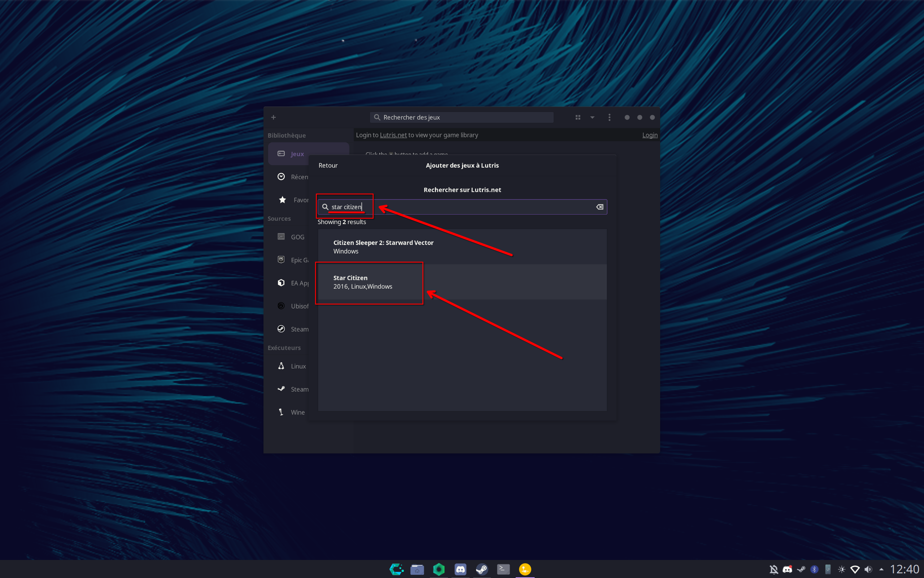This screenshot has width=924, height=578.
Task: Click the KDE Connect device tray icon
Action: click(828, 570)
